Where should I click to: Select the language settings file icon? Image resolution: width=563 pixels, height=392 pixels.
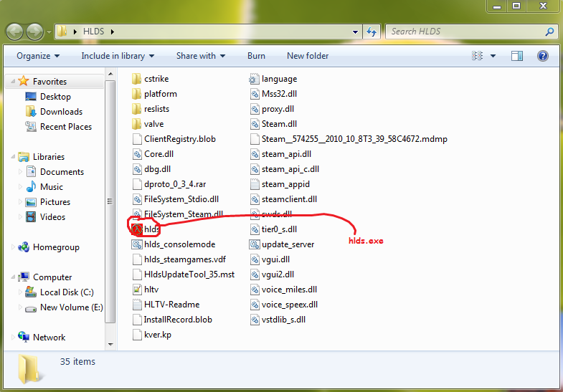(254, 79)
